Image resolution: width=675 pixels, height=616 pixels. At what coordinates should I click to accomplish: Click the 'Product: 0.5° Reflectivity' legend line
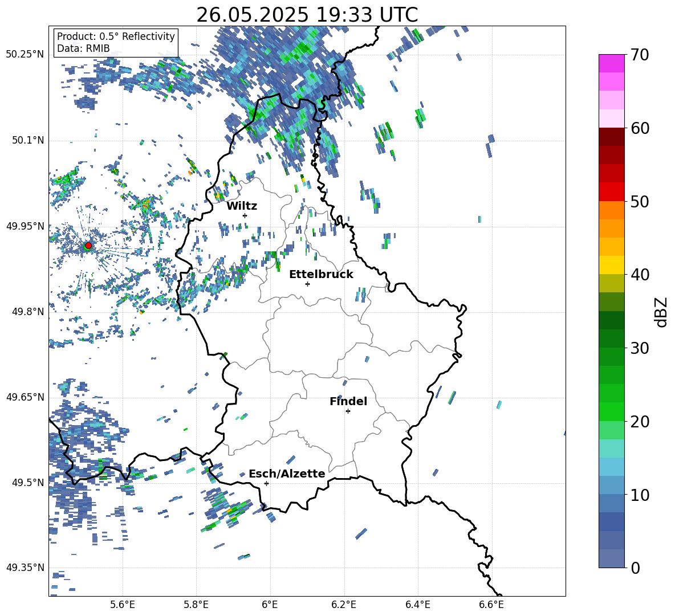pyautogui.click(x=116, y=36)
